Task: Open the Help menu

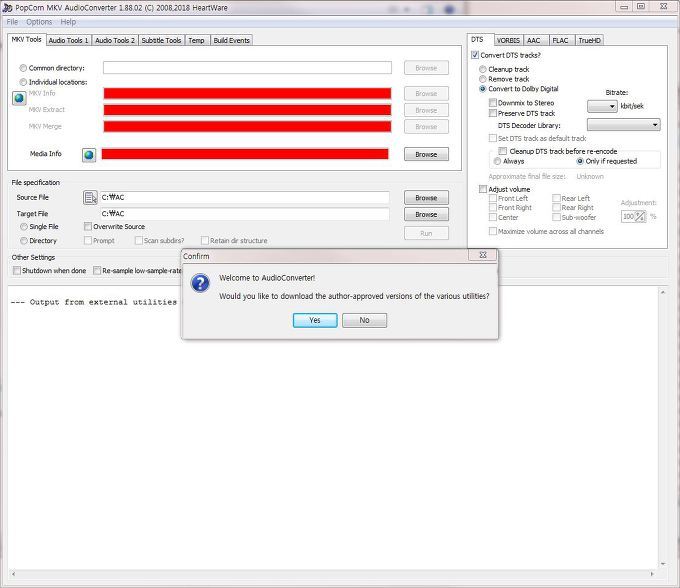Action: 68,22
